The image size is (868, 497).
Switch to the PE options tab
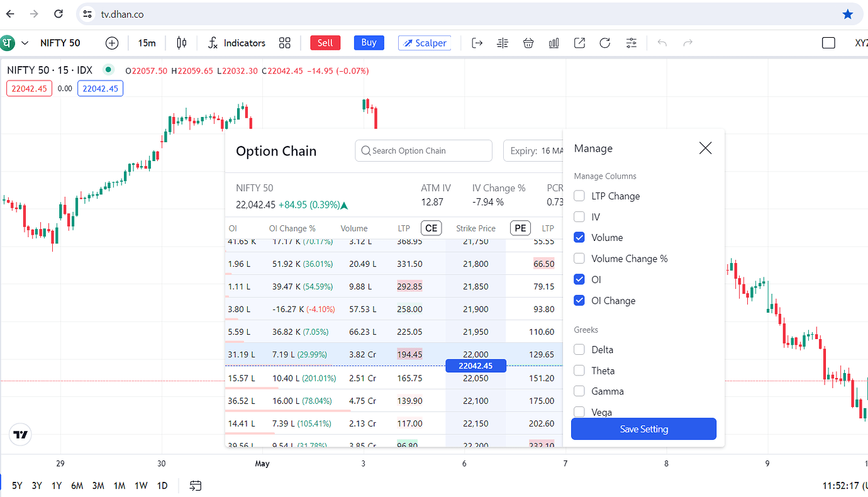pyautogui.click(x=520, y=228)
